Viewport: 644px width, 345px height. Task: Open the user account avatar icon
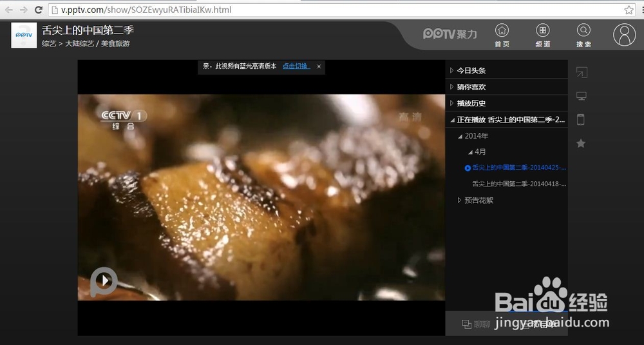click(x=624, y=35)
